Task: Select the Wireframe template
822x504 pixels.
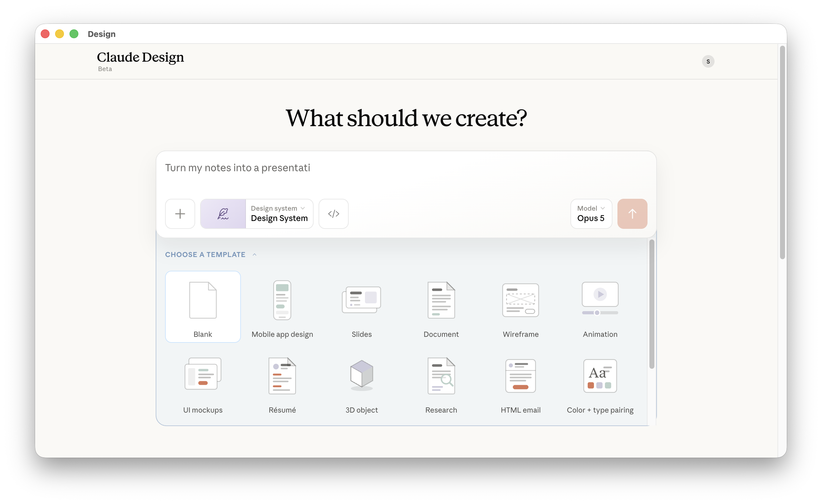Action: pyautogui.click(x=520, y=307)
